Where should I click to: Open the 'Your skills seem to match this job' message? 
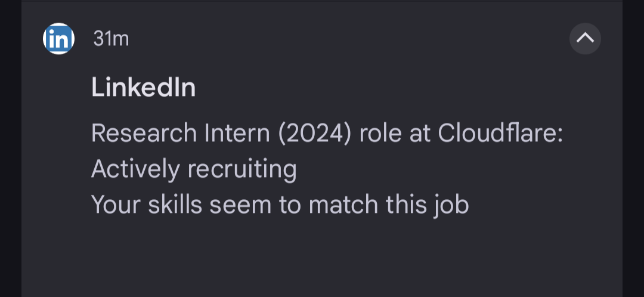point(280,205)
